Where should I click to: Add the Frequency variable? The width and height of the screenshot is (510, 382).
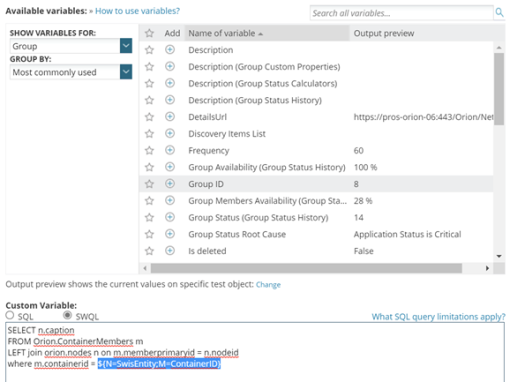pyautogui.click(x=170, y=150)
